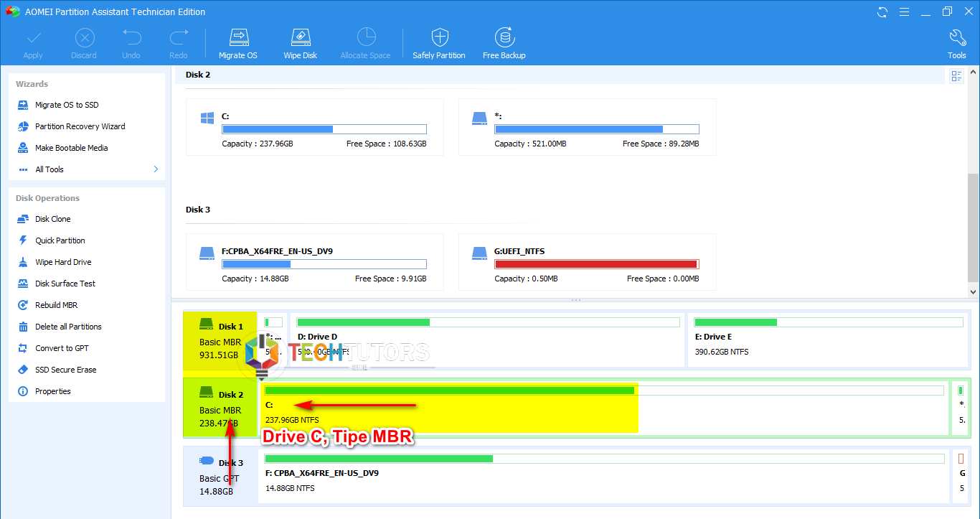980x519 pixels.
Task: Select Disk 2 Basic MBR header
Action: [x=220, y=408]
